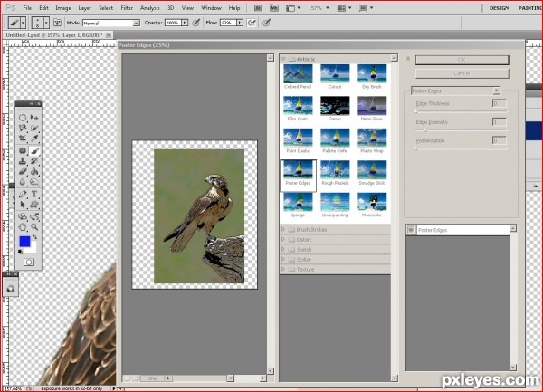The width and height of the screenshot is (543, 392).
Task: Switch to the DESIGN workspace
Action: coord(499,7)
